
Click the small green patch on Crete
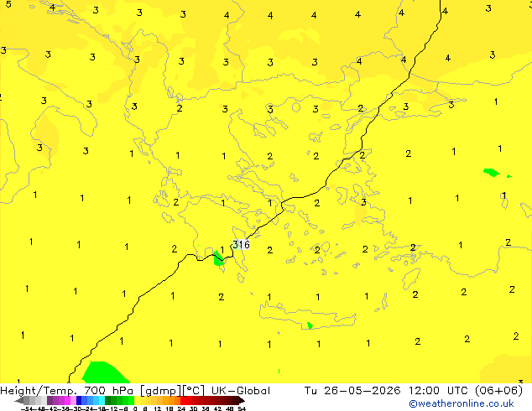tap(310, 325)
